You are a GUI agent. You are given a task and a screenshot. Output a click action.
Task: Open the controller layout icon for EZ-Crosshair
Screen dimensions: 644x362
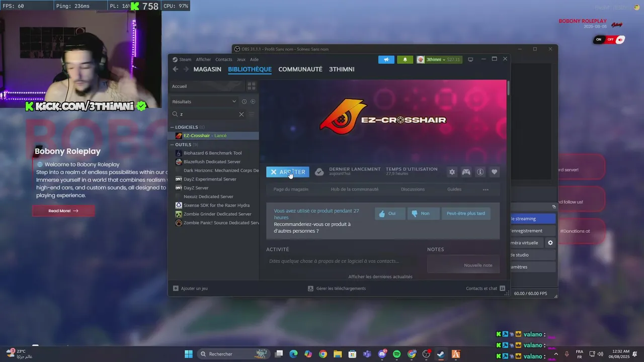coord(466,172)
